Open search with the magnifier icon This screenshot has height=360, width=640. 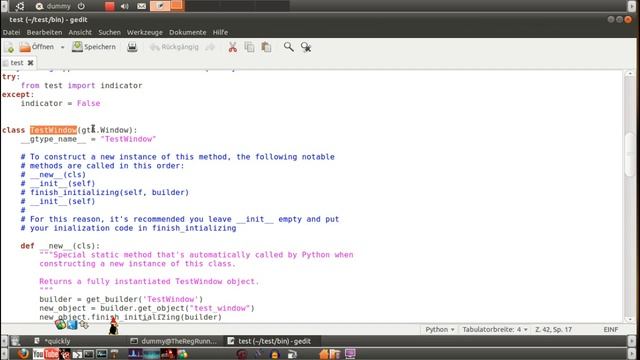coord(289,47)
